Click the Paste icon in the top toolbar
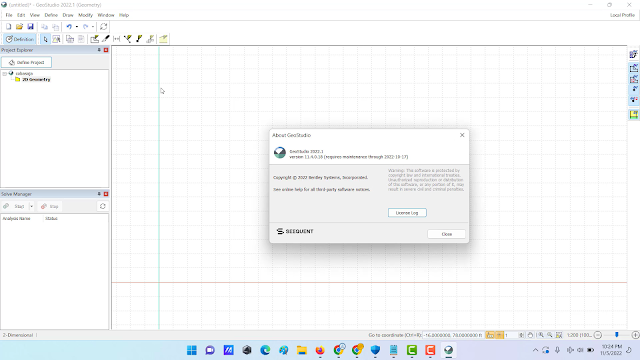This screenshot has height=360, width=640. [x=56, y=27]
